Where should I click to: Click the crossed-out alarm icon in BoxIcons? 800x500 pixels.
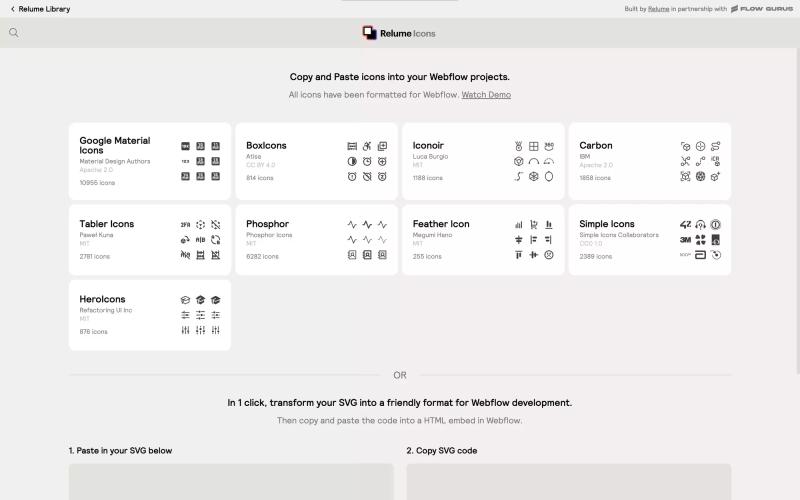pos(367,177)
